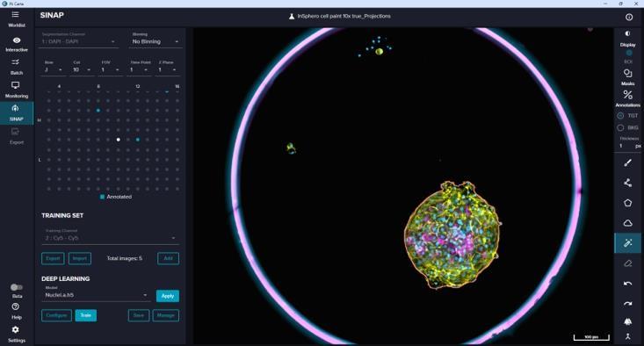Click the Train button

point(86,315)
